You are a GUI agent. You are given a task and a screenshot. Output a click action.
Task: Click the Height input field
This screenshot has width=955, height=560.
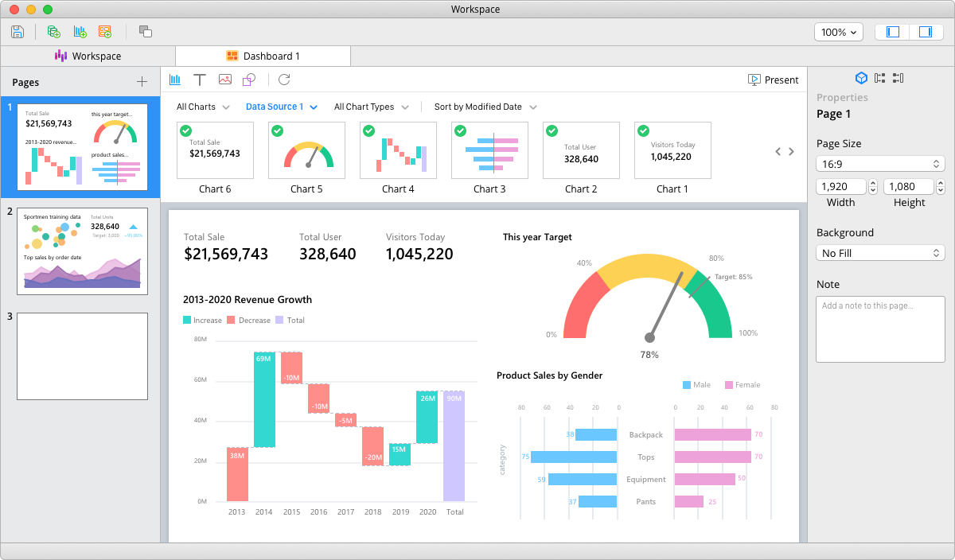[910, 187]
